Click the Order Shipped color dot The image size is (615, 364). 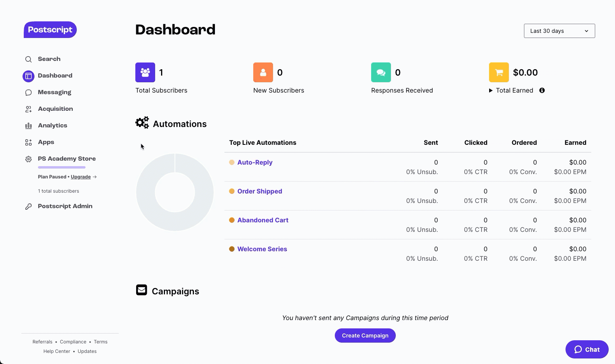232,191
